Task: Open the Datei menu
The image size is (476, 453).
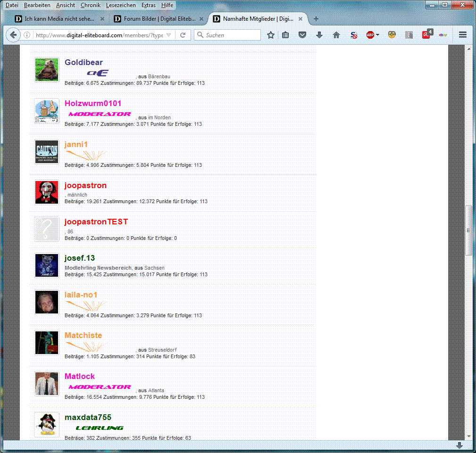Action: tap(12, 5)
